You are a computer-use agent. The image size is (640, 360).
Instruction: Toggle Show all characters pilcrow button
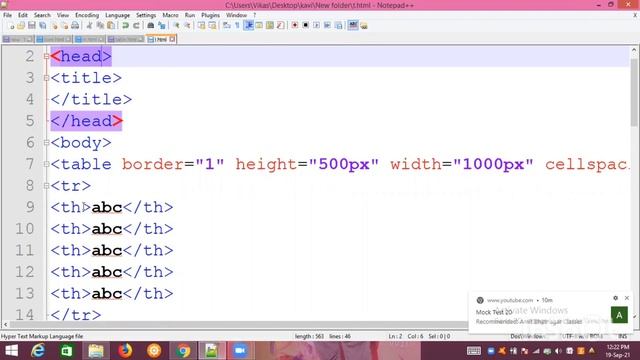coord(237,25)
